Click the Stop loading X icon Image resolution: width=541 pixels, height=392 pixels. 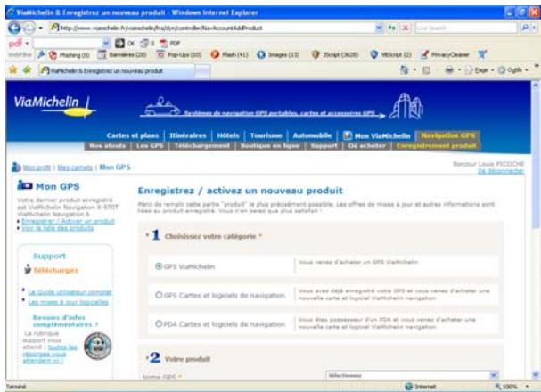(406, 28)
